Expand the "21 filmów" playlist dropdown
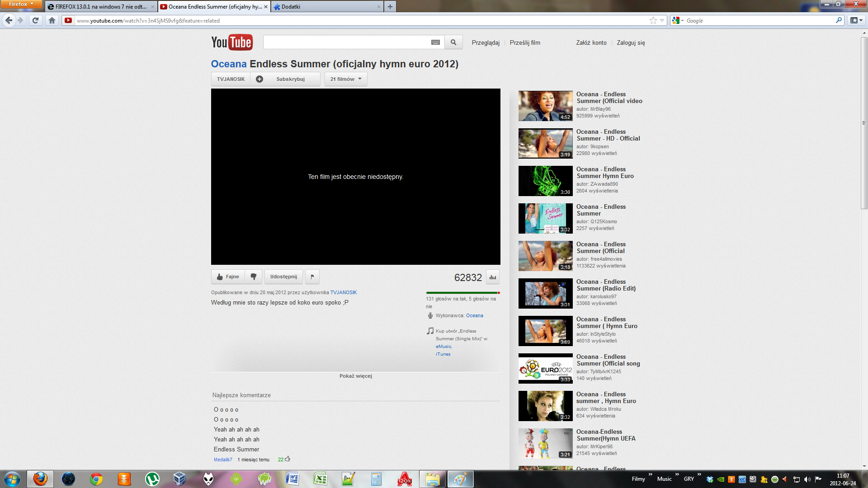The width and height of the screenshot is (868, 488). point(345,79)
